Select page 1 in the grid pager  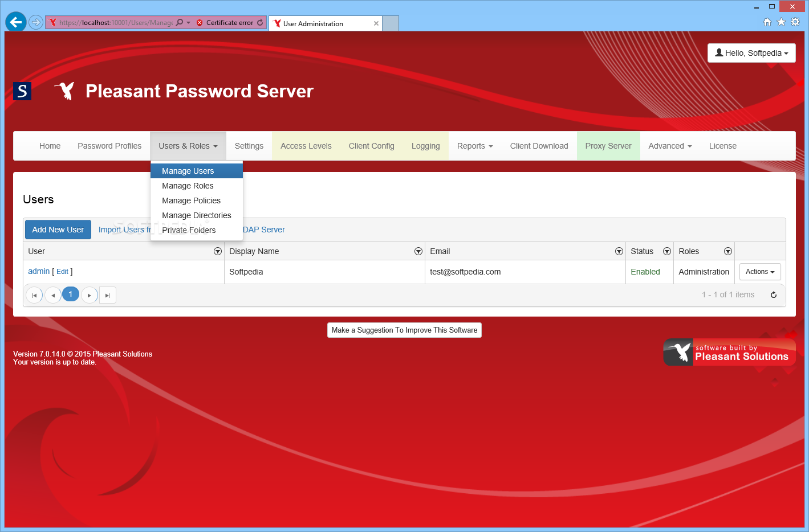point(71,294)
